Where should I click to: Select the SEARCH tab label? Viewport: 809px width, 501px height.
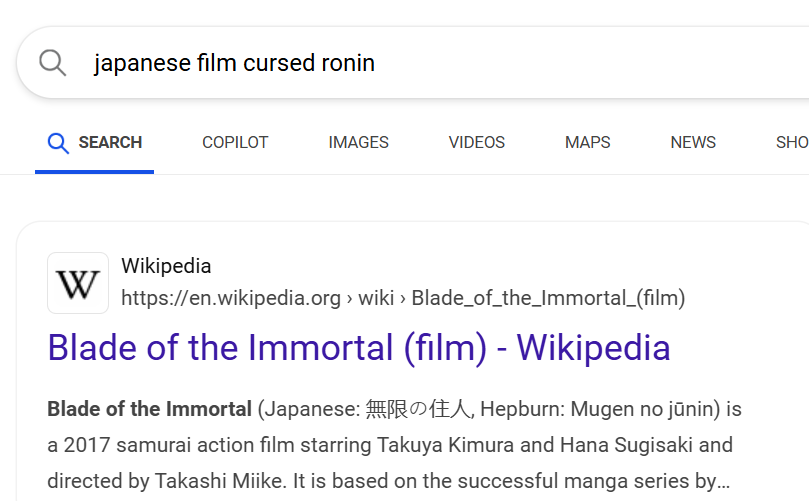[x=110, y=142]
